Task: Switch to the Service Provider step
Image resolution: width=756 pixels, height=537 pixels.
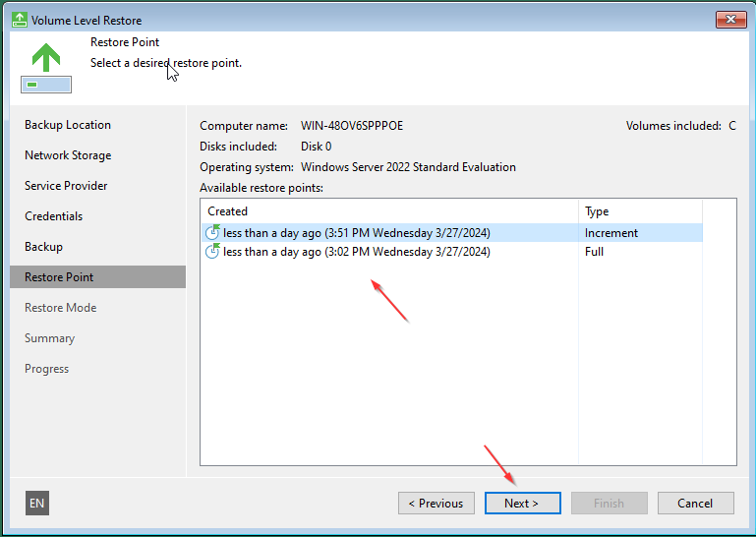Action: tap(66, 185)
